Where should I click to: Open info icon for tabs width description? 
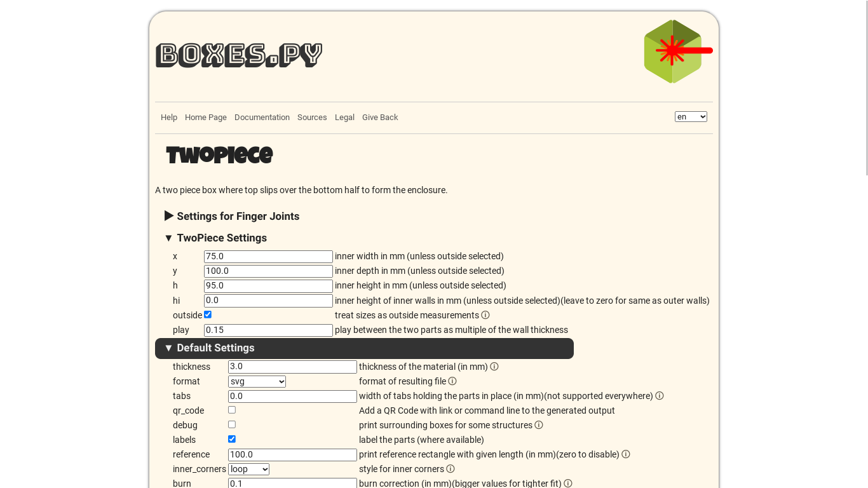pyautogui.click(x=660, y=396)
